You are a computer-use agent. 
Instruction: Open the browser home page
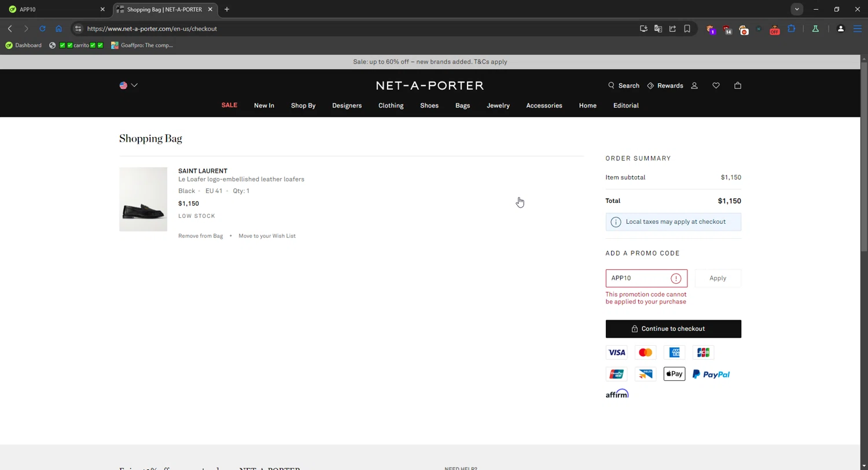[x=58, y=28]
